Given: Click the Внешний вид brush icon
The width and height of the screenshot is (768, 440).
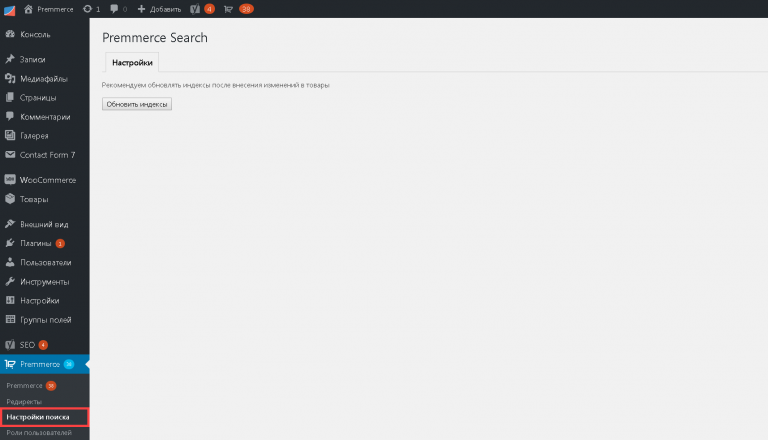Looking at the screenshot, I should [10, 223].
